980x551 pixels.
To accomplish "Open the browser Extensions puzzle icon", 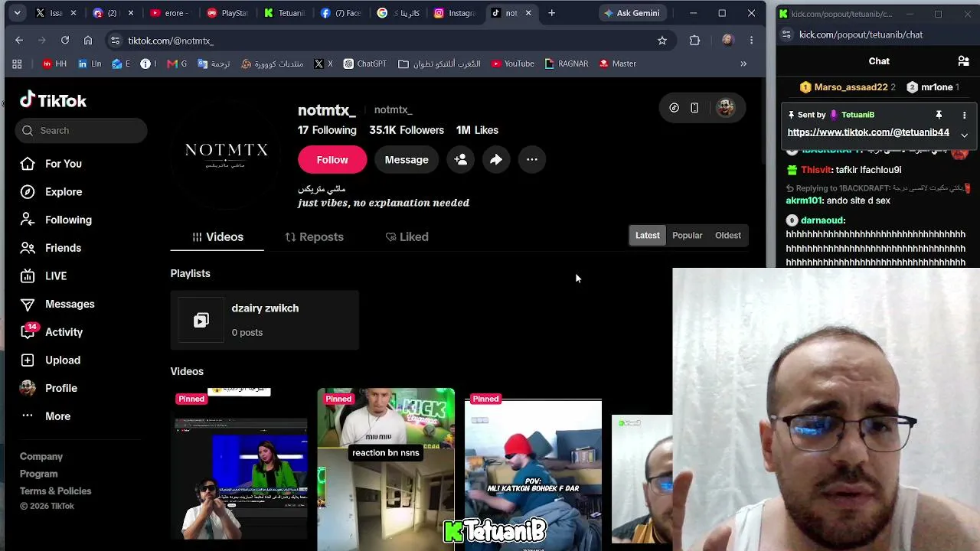I will pos(694,41).
